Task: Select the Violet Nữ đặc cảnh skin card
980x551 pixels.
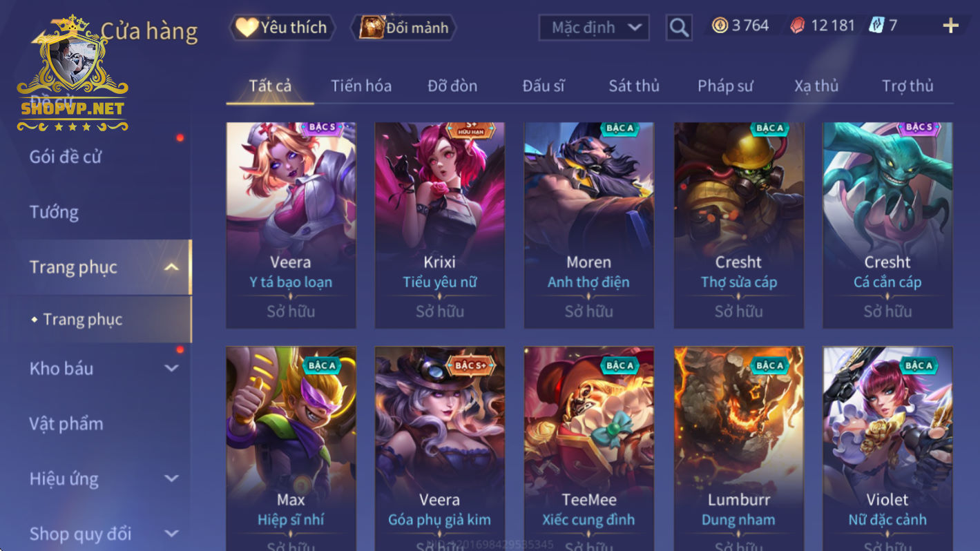Action: (887, 449)
